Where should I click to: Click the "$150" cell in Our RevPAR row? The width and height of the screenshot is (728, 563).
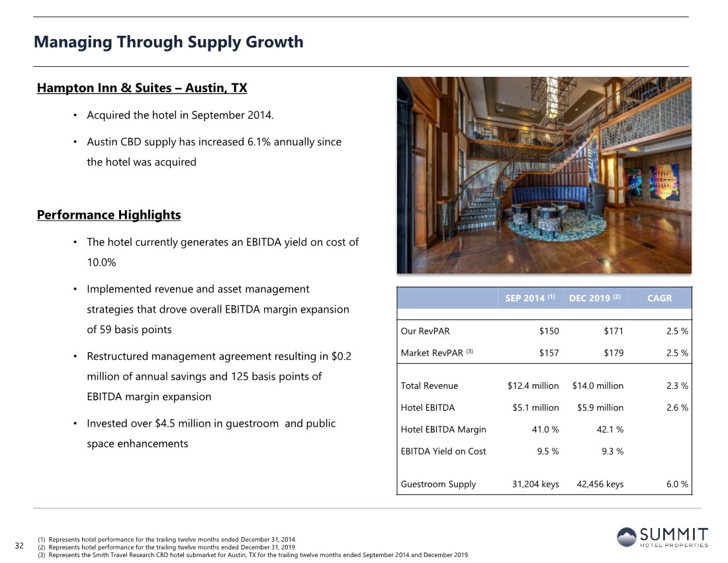(549, 331)
